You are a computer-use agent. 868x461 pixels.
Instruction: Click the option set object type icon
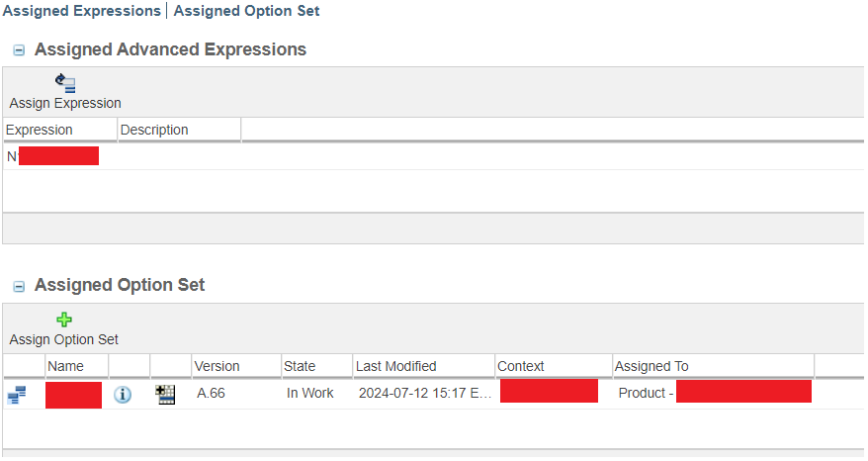tap(17, 396)
